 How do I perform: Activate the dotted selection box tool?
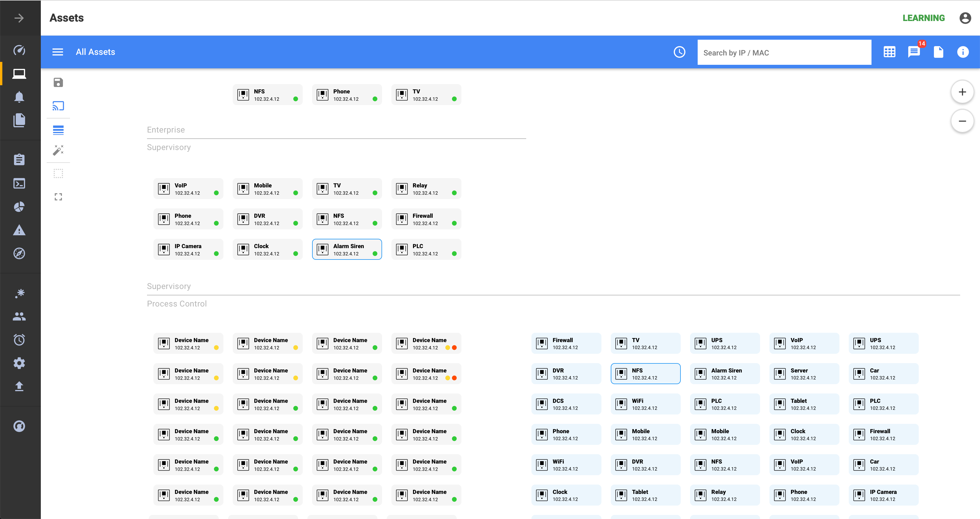point(58,174)
